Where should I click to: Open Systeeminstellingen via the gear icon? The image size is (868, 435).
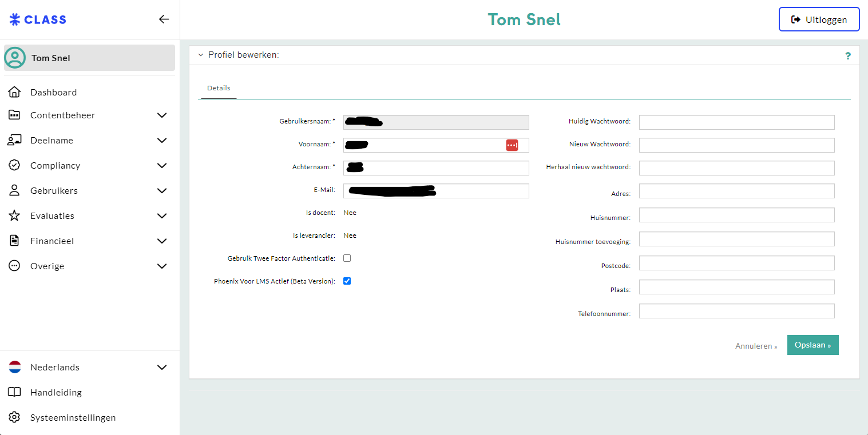point(14,417)
